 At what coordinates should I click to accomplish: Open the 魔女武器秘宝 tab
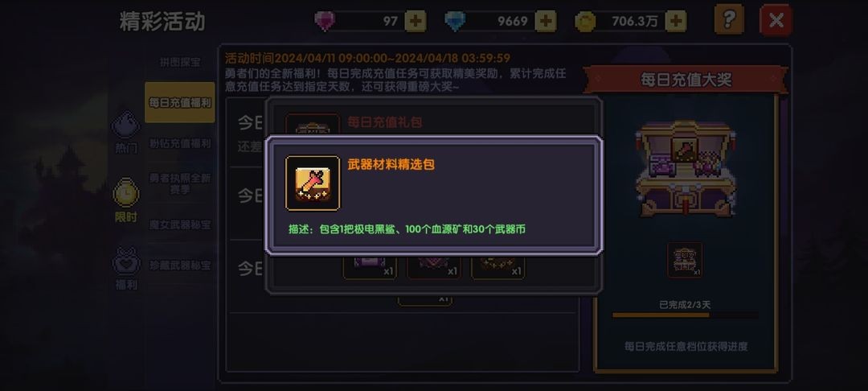point(180,224)
